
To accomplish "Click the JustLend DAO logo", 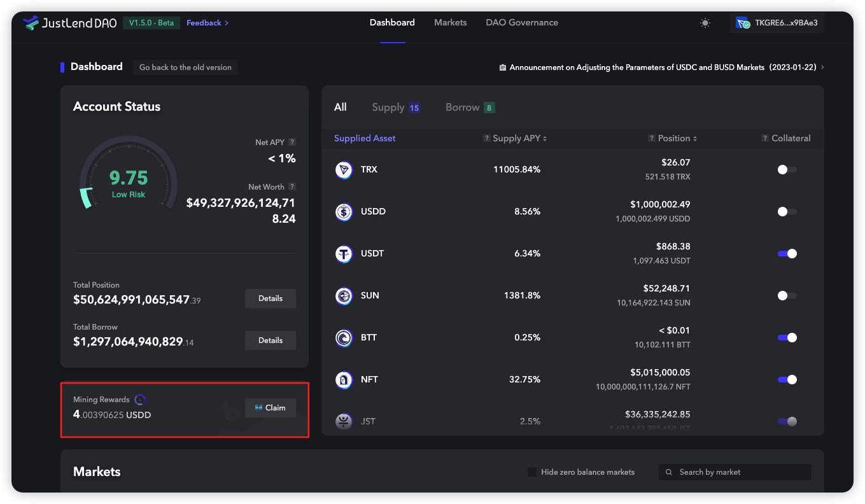I will (70, 23).
